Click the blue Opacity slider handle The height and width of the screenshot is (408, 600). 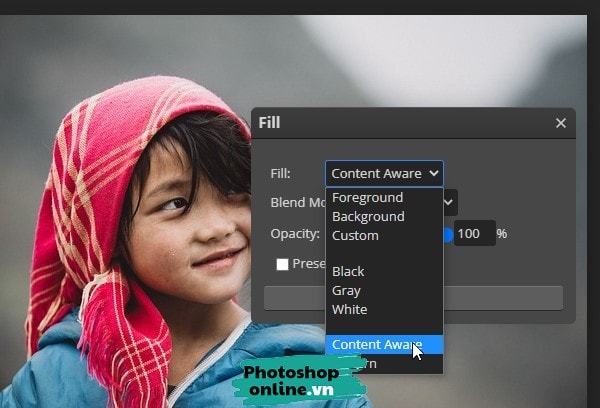coord(448,234)
